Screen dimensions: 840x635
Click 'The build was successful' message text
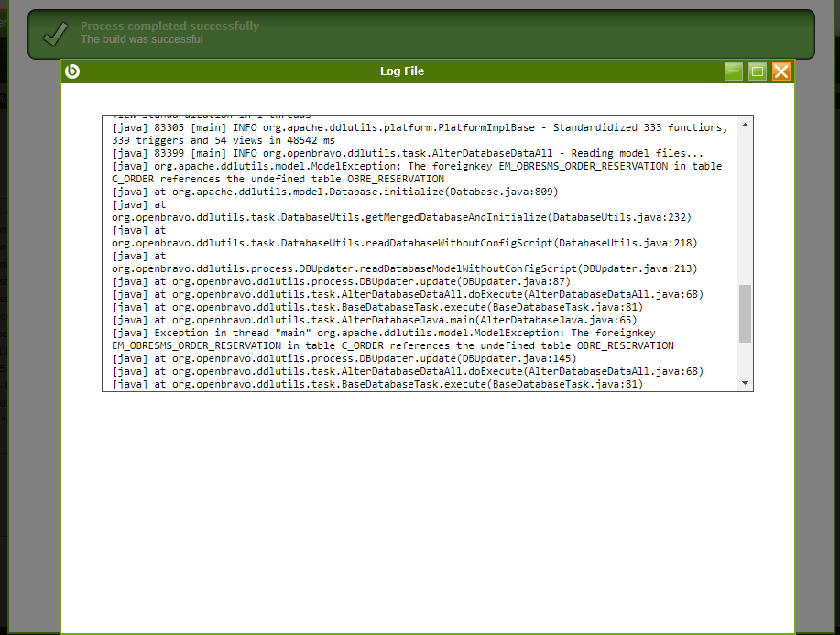tap(142, 39)
